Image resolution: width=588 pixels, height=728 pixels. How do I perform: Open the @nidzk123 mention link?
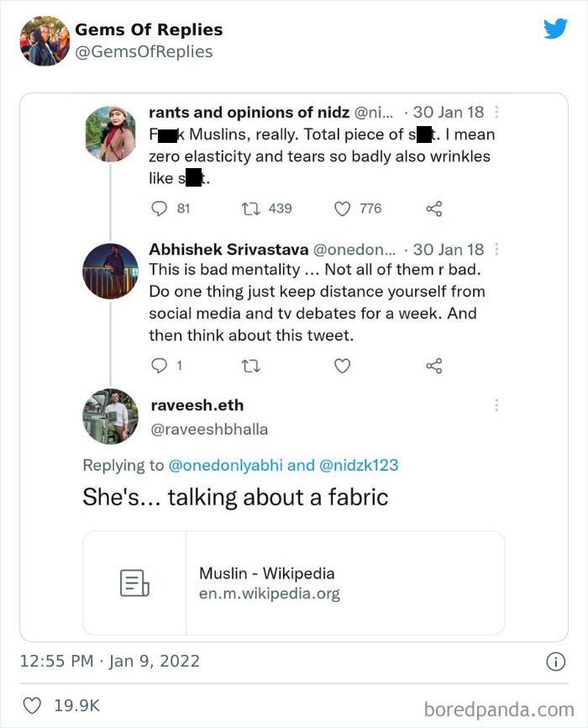(x=359, y=465)
